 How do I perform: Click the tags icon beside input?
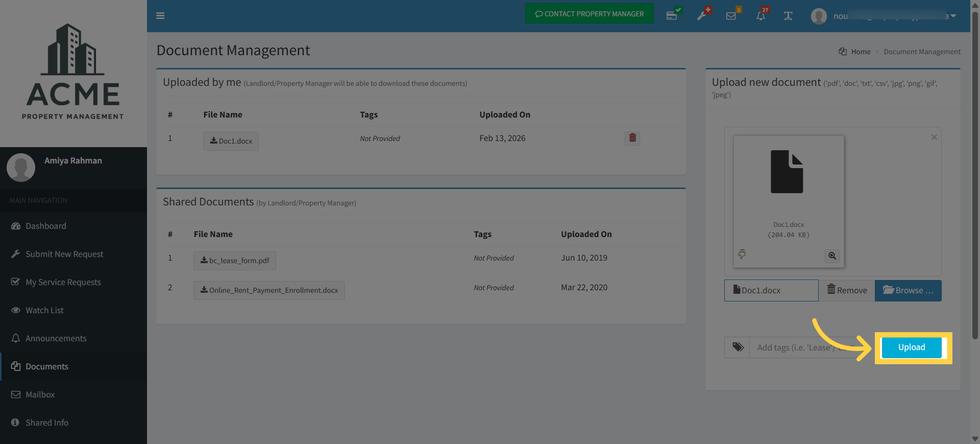click(738, 347)
